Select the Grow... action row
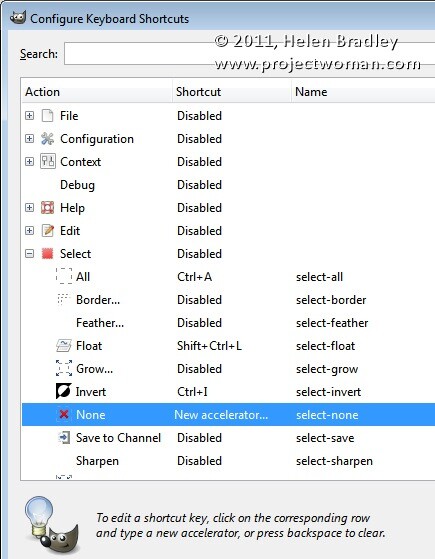435x559 pixels. [229, 369]
